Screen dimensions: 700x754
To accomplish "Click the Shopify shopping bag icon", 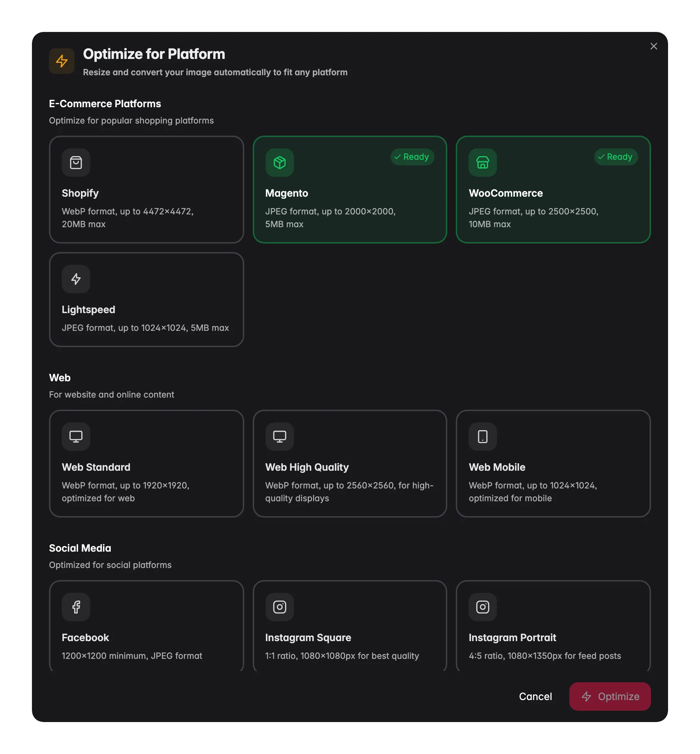I will (76, 163).
